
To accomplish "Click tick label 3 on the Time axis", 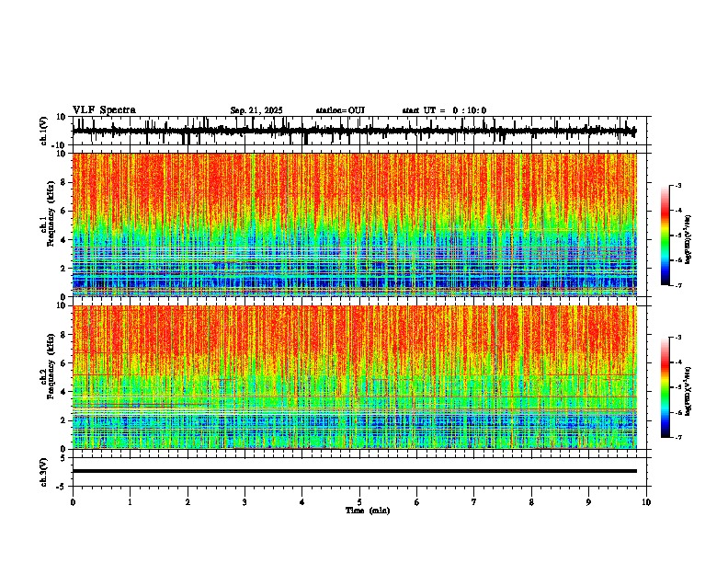I will click(x=245, y=502).
